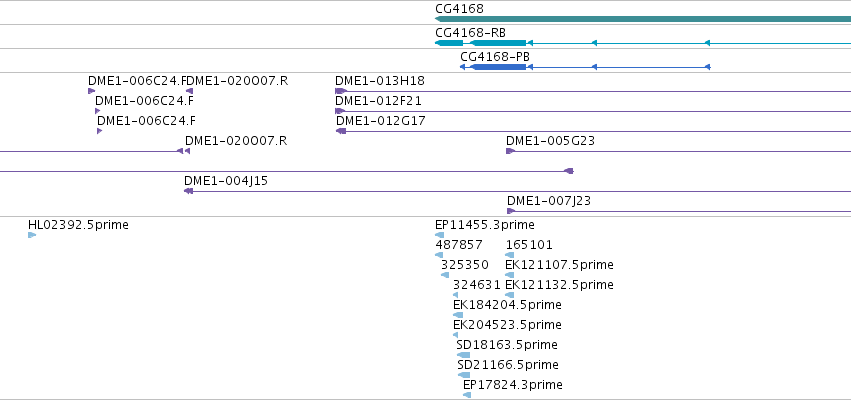
Task: Click the dark blue CG4168-PB coding block
Action: point(498,67)
